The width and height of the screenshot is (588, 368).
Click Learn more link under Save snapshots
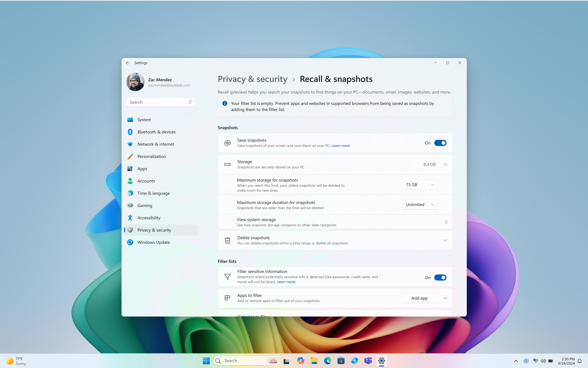[x=340, y=145]
